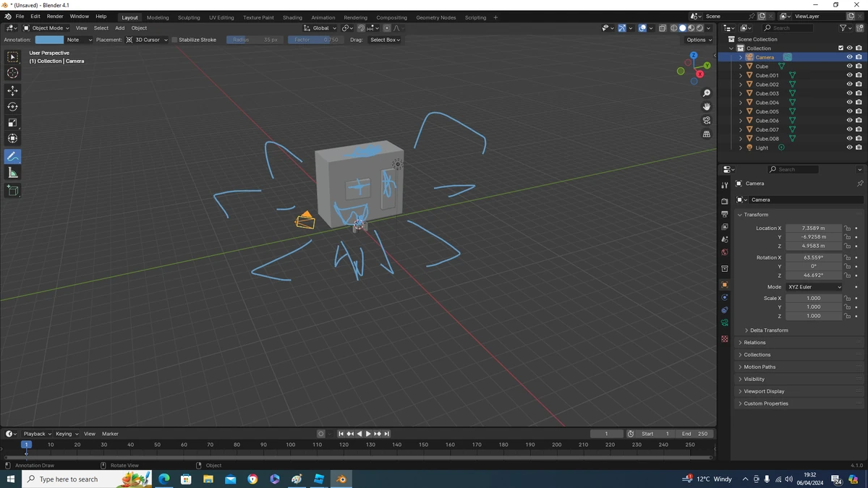Click the Location X value field
868x488 pixels.
pos(813,228)
